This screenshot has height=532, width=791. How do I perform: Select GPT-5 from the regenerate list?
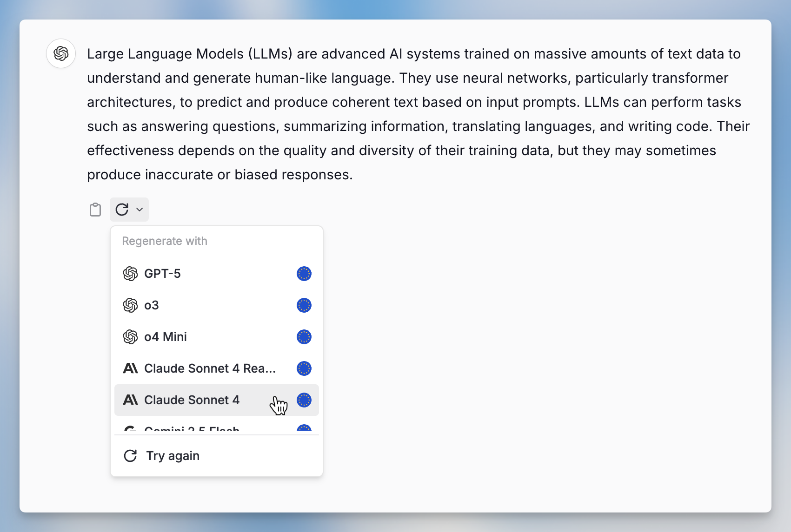[x=217, y=274]
